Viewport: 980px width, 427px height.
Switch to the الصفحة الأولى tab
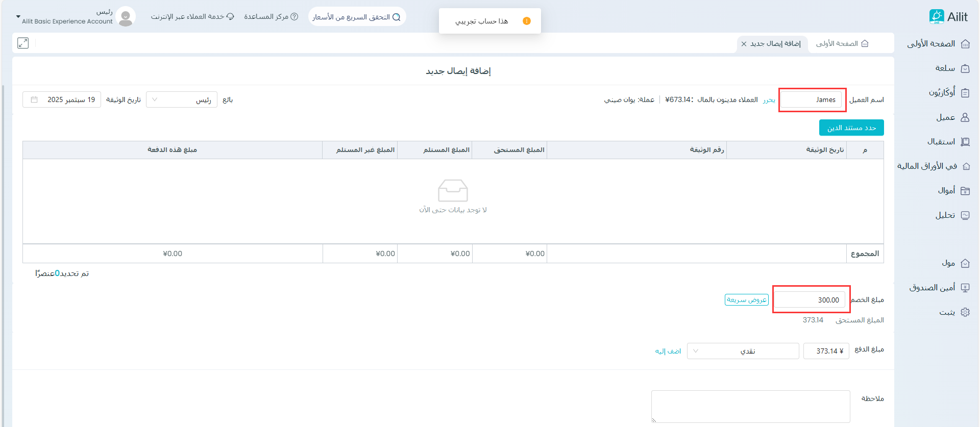[842, 44]
